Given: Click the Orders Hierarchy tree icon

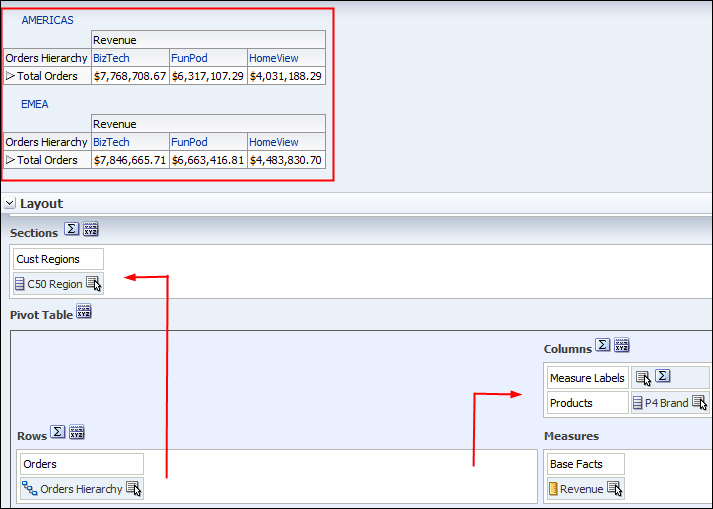Looking at the screenshot, I should (x=30, y=489).
